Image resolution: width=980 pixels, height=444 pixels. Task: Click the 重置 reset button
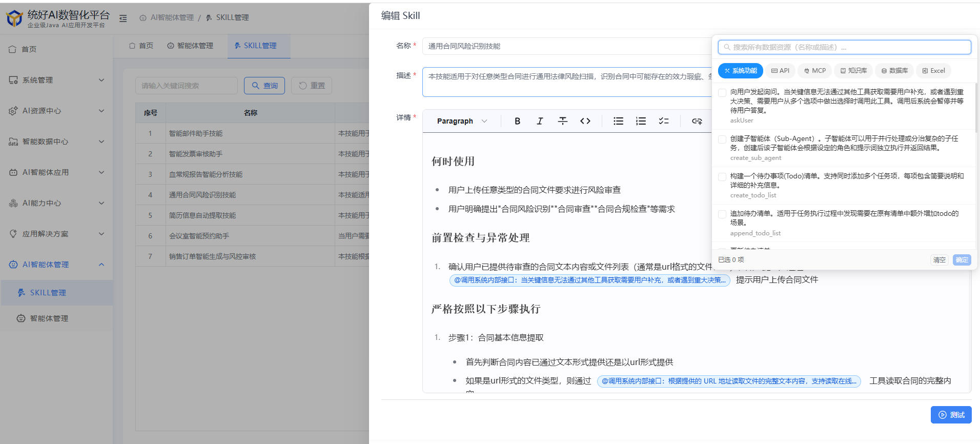(x=312, y=86)
